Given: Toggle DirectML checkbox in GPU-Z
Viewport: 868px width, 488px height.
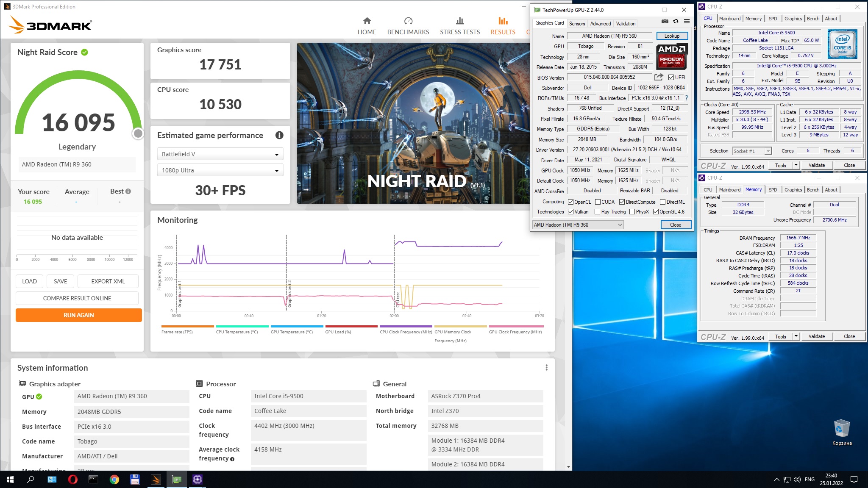Looking at the screenshot, I should 662,202.
